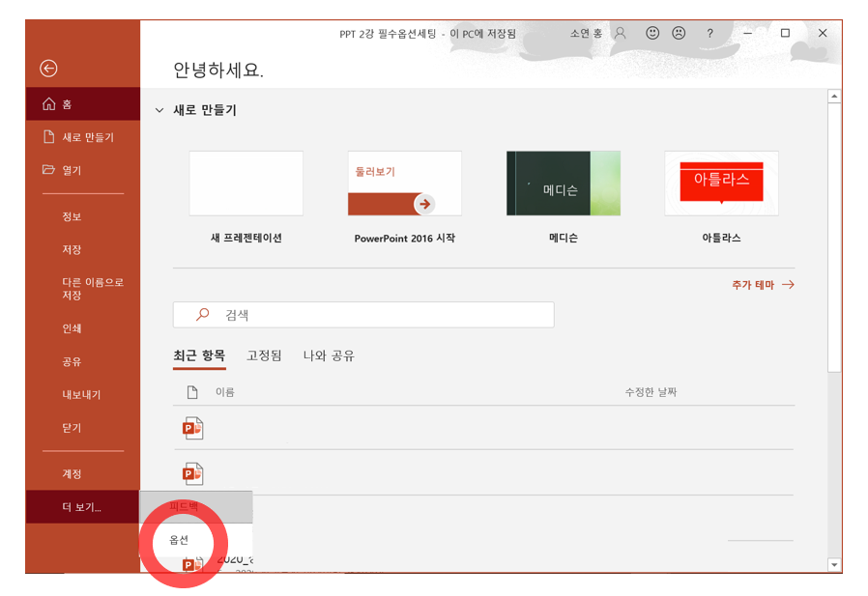Sort by 수정한 날짜 column header
868x596 pixels.
tap(651, 392)
